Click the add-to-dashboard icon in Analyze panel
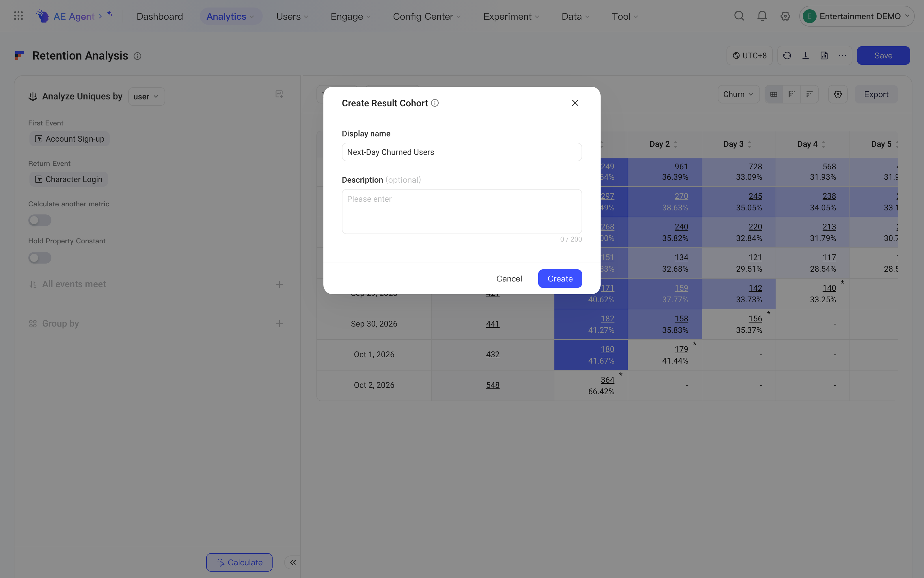Image resolution: width=924 pixels, height=578 pixels. click(x=279, y=94)
